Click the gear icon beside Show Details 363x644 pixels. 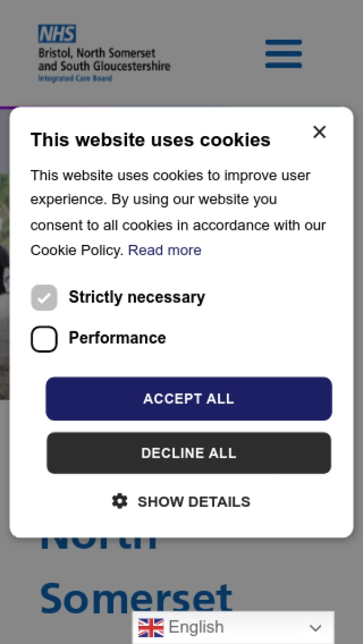point(120,501)
